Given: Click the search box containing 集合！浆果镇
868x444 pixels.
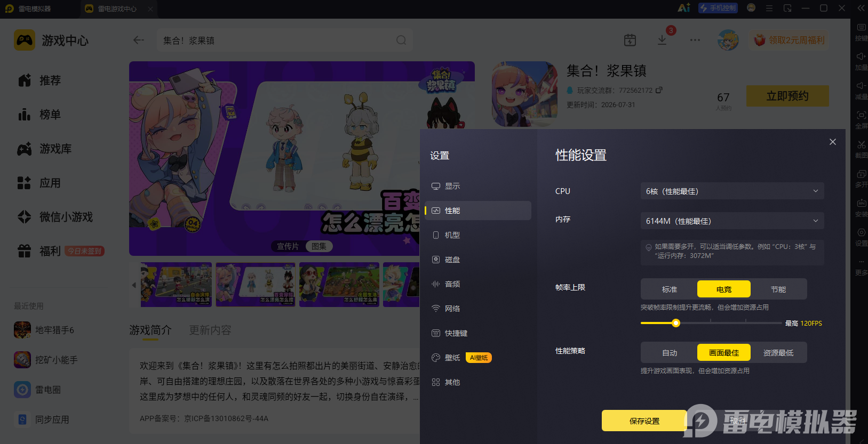Looking at the screenshot, I should (285, 40).
